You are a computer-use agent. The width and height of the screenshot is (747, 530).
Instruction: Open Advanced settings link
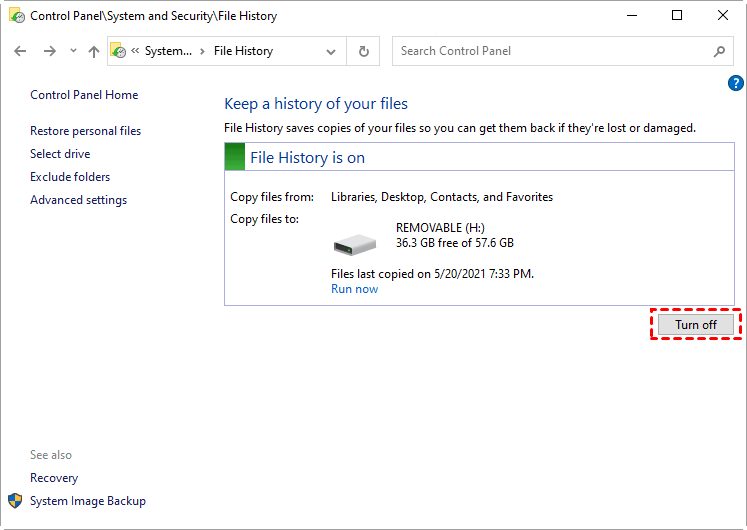[x=78, y=200]
